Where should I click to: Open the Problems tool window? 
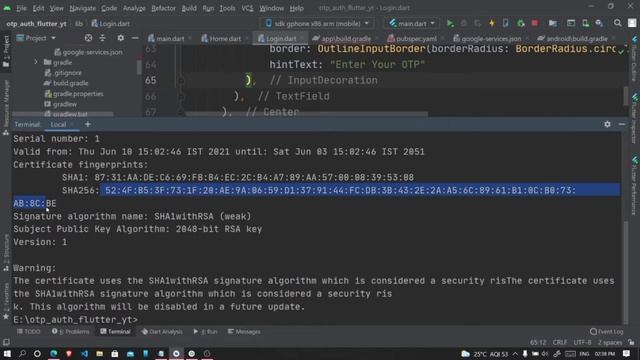click(x=70, y=331)
